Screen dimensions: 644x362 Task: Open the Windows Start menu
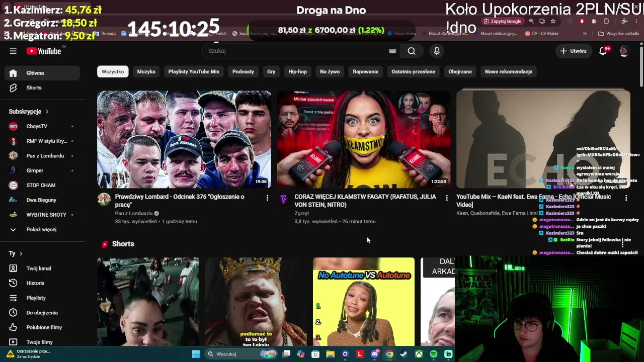coord(196,354)
